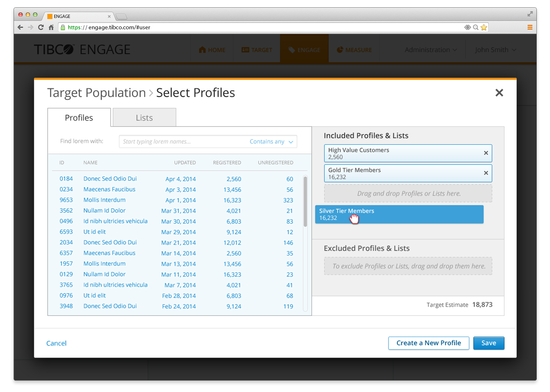Bookmark page with star icon

click(x=484, y=27)
